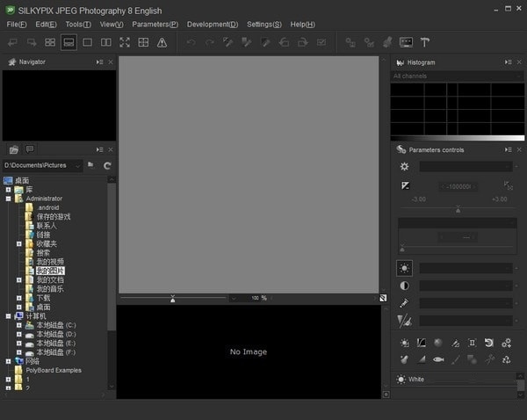The width and height of the screenshot is (527, 420).
Task: Toggle the single preview view mode
Action: (x=87, y=42)
